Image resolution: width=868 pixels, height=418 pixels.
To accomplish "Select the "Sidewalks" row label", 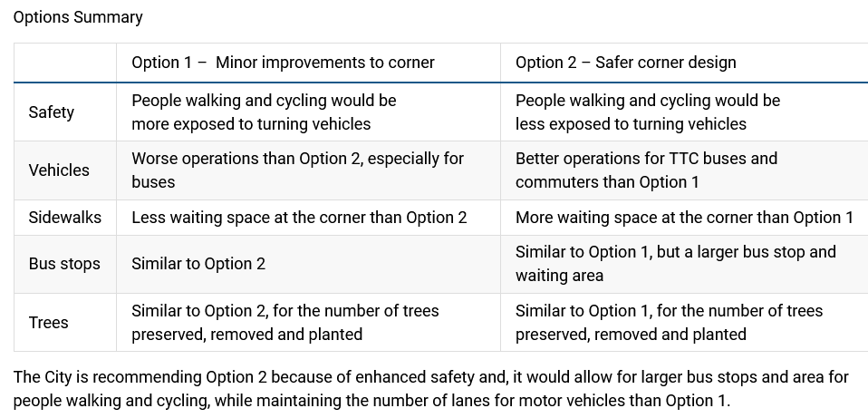I will (64, 218).
